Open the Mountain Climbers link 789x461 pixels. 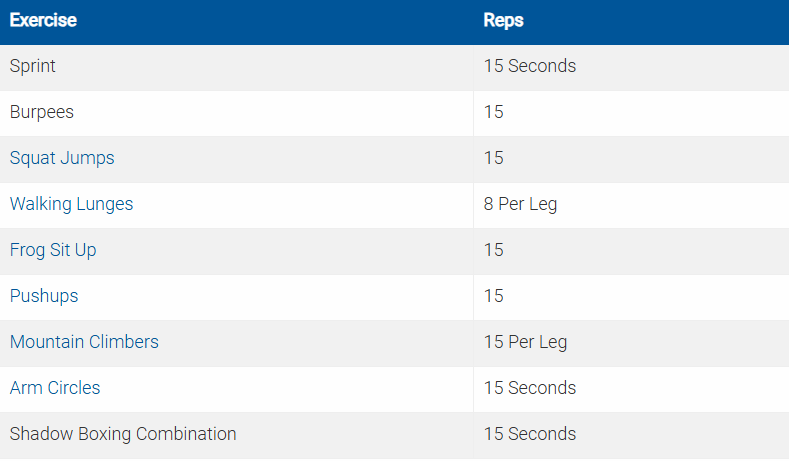84,342
